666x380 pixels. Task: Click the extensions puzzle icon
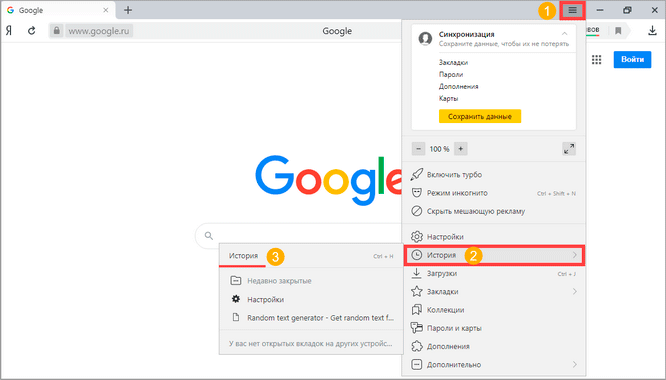pyautogui.click(x=417, y=346)
